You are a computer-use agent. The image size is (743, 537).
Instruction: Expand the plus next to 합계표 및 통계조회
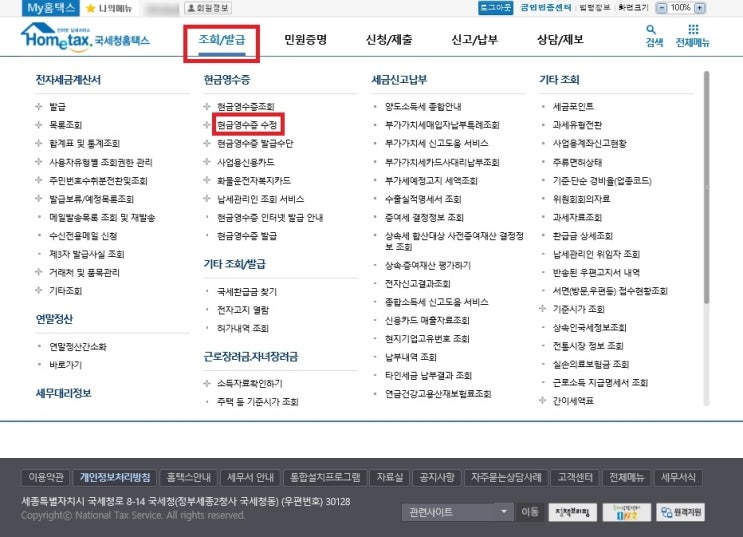[x=39, y=143]
